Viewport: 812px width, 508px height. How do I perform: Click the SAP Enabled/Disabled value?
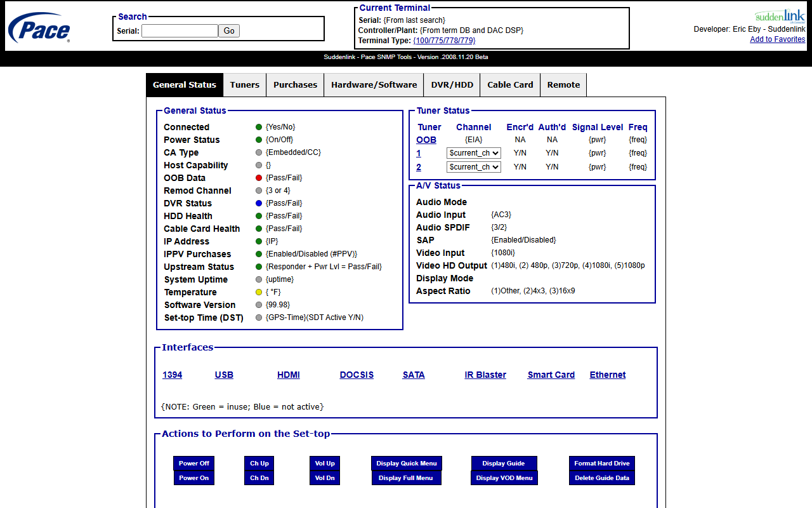tap(523, 240)
